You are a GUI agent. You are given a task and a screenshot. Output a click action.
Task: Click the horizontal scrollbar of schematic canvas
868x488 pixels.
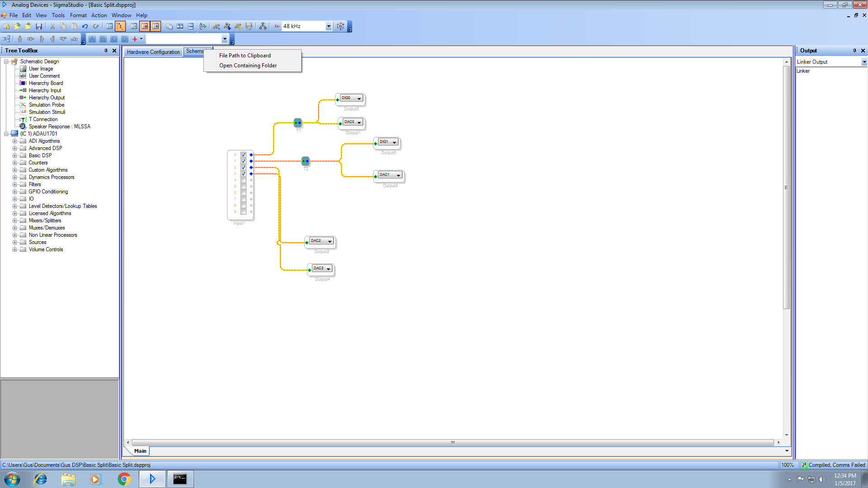coord(453,442)
